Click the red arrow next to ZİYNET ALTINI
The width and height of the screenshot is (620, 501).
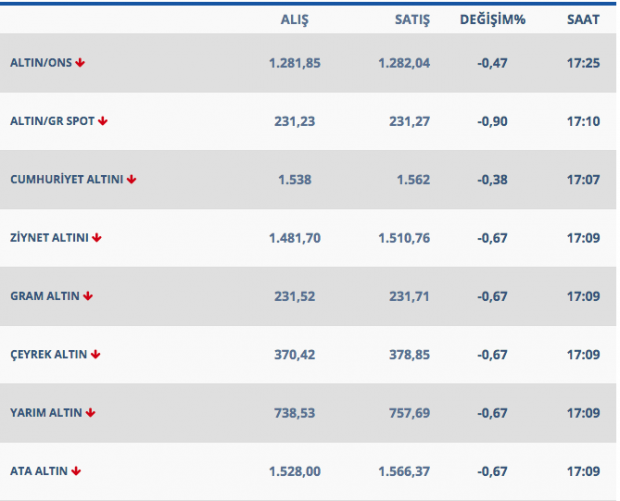click(x=97, y=238)
